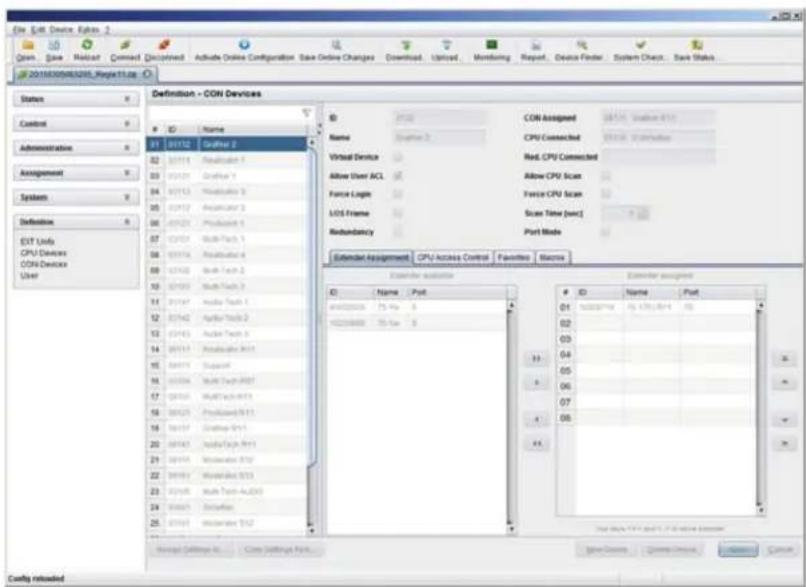Click the Extender assigned list scrollbar
Image resolution: width=806 pixels, height=587 pixels.
point(760,407)
